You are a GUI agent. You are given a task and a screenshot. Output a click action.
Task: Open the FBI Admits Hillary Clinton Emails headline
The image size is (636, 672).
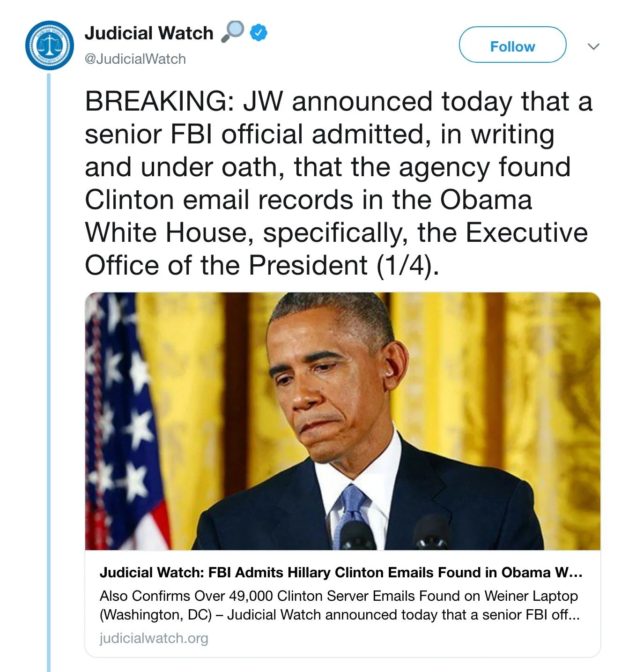[x=340, y=572]
